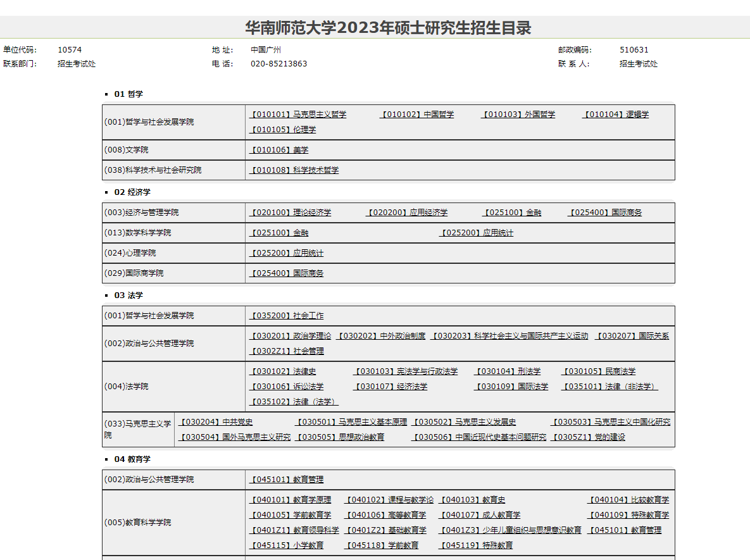
Task: Open the 【030103】宪法学与行政法学 link
Action: 406,371
